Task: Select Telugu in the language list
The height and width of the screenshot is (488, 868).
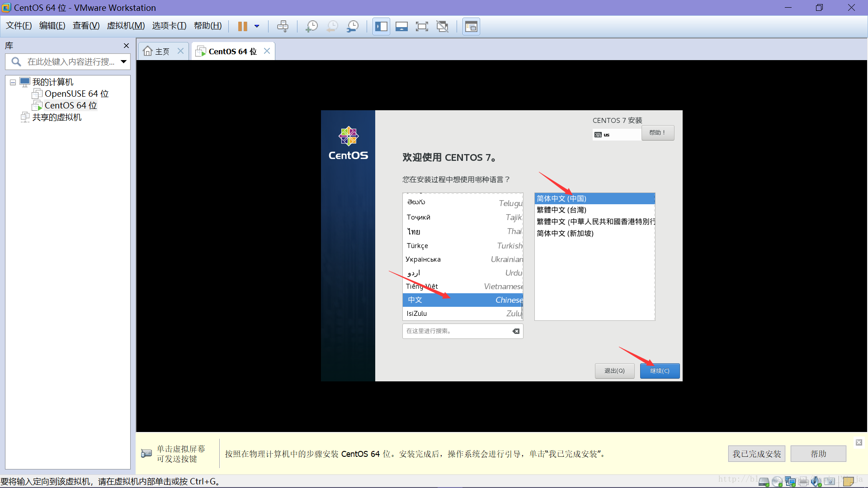Action: point(462,202)
